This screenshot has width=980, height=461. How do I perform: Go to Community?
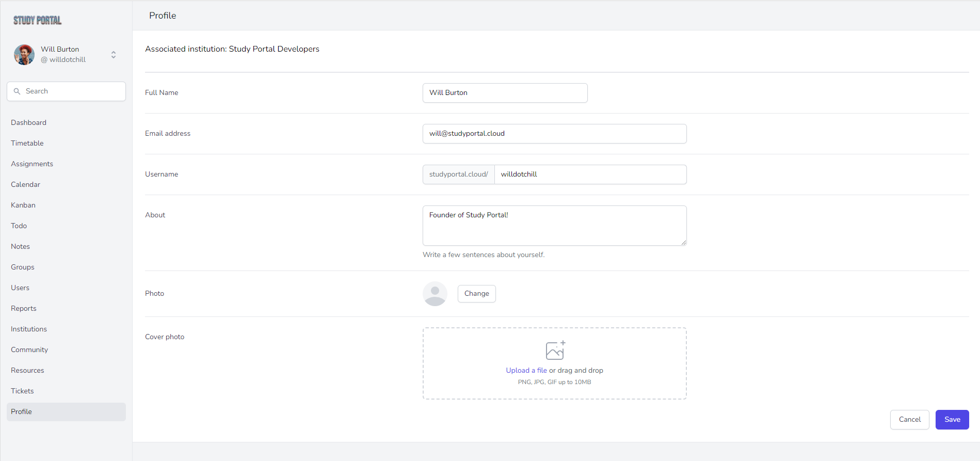click(66, 349)
